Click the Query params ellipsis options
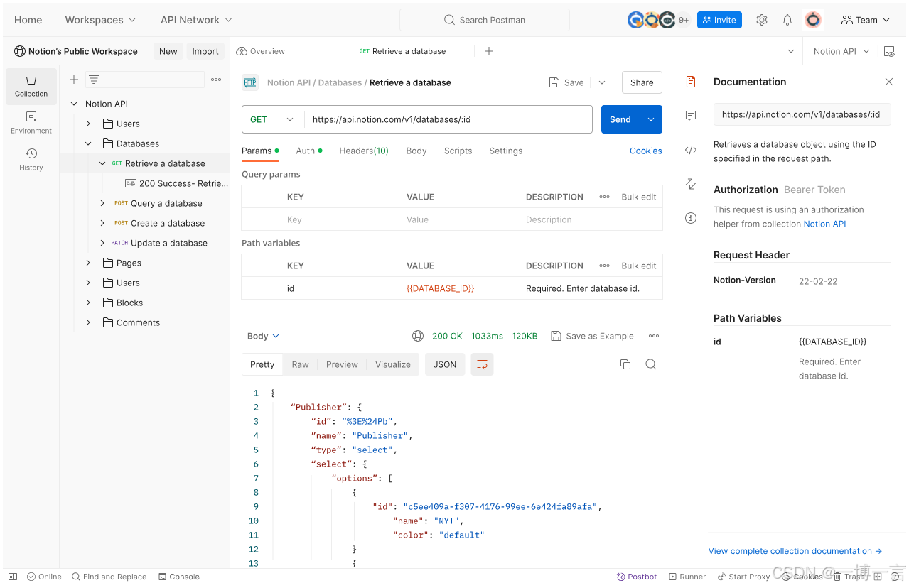The image size is (909, 588). click(x=604, y=197)
